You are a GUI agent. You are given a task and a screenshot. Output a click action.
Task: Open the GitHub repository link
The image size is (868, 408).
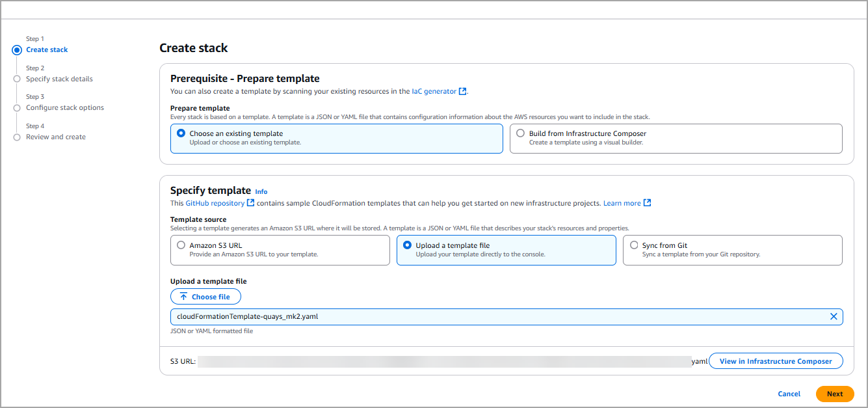pyautogui.click(x=215, y=203)
